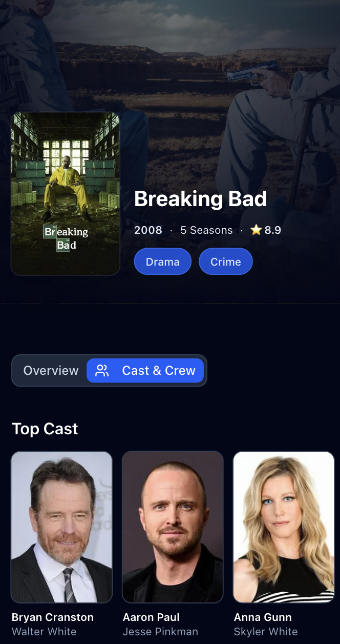Click the Jesse Pinkman character name

point(160,632)
